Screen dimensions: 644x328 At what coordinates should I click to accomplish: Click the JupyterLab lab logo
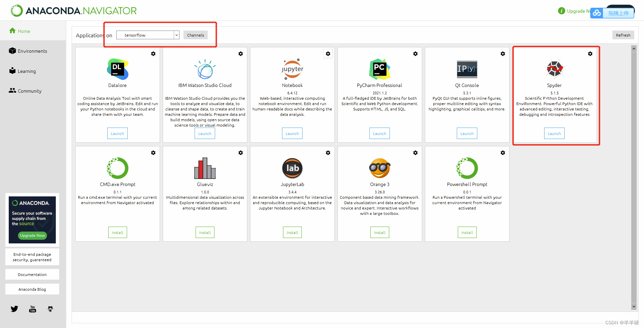click(292, 168)
